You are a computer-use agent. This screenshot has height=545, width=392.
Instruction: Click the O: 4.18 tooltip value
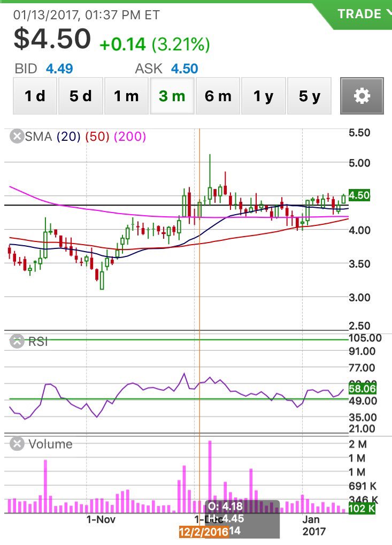(226, 506)
